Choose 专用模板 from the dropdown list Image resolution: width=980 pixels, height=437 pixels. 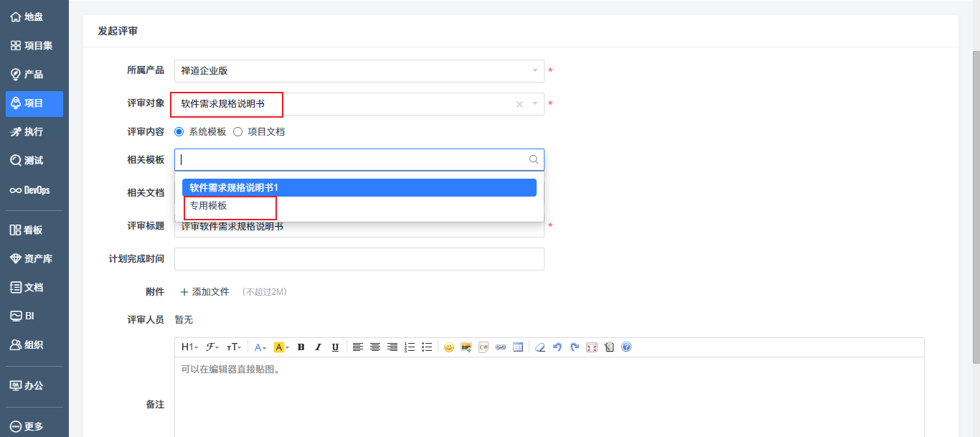pos(209,206)
